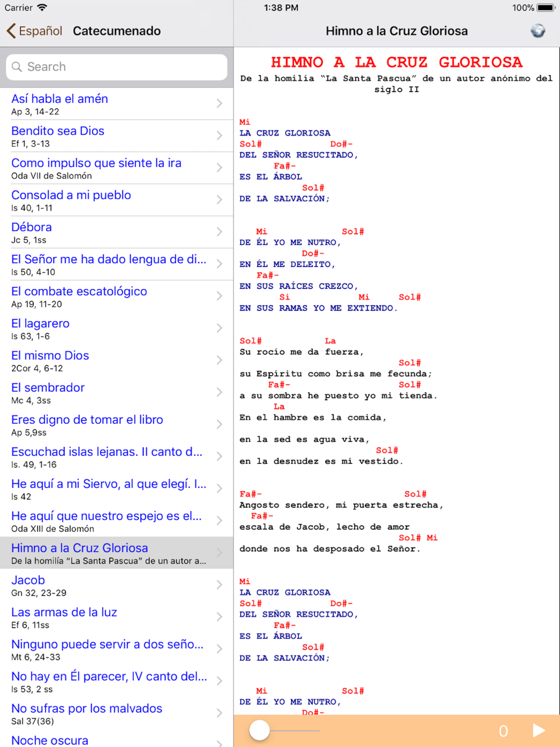The height and width of the screenshot is (747, 560).
Task: Open song Consolad a mi pueblo
Action: 116,200
